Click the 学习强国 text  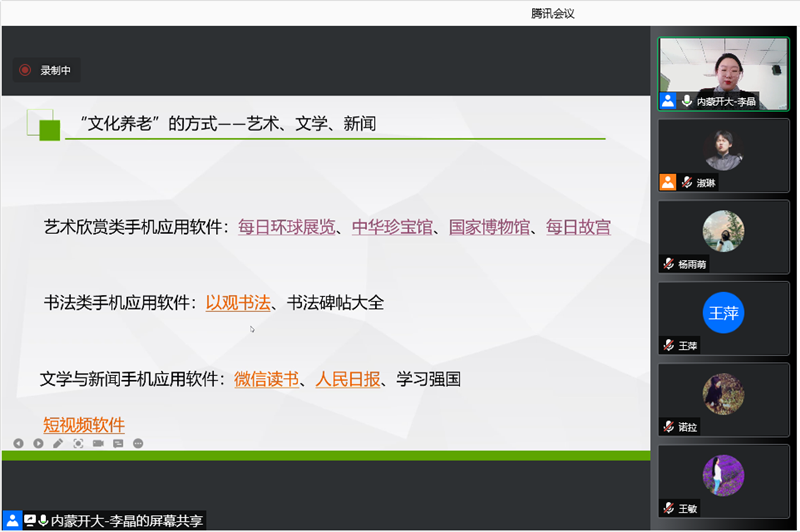click(429, 379)
